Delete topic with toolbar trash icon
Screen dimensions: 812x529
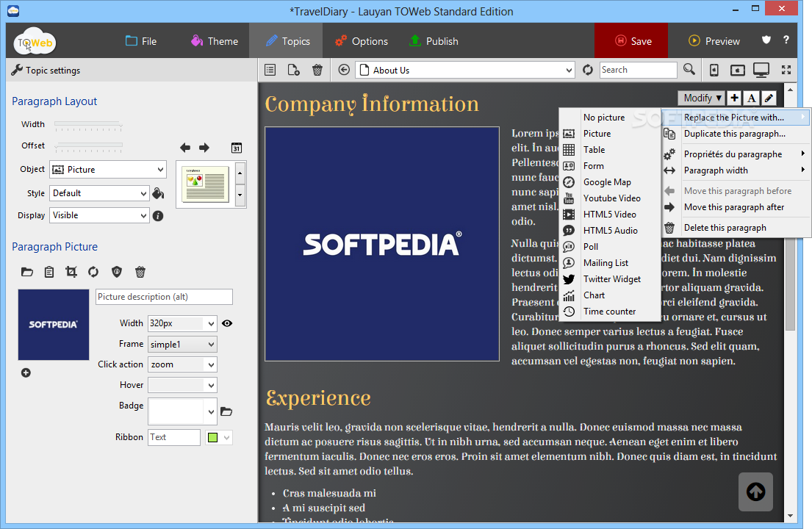point(317,70)
